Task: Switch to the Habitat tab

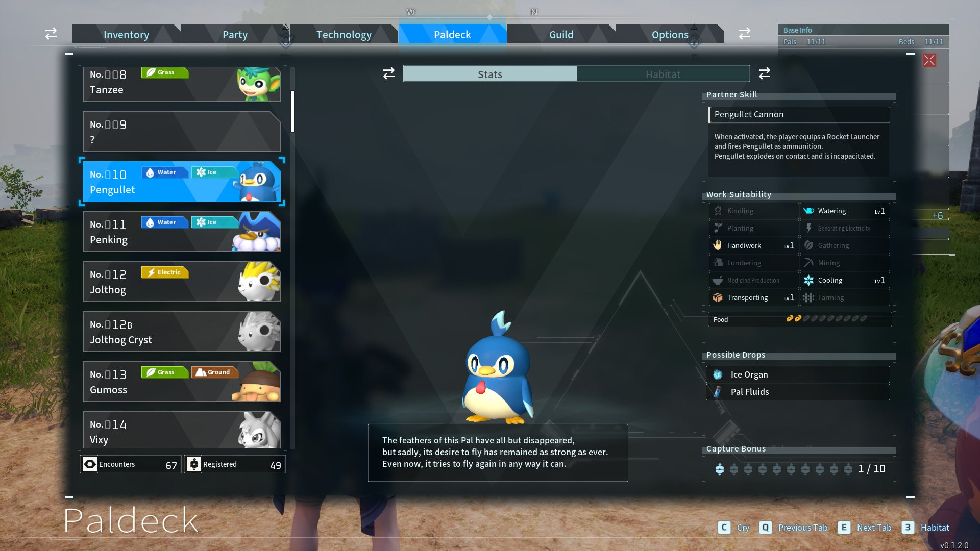Action: pyautogui.click(x=663, y=74)
